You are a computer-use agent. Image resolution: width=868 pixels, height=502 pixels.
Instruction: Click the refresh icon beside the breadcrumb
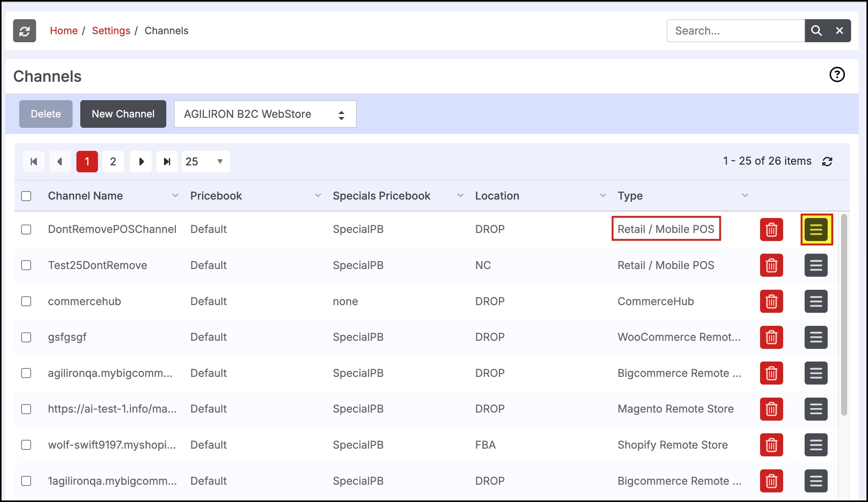pos(25,31)
